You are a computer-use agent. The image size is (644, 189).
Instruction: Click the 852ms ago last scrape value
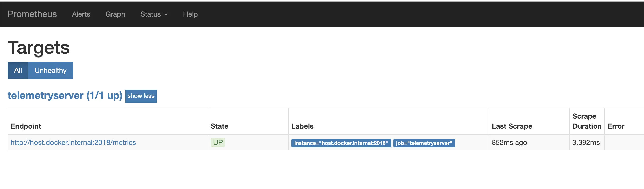coord(509,142)
